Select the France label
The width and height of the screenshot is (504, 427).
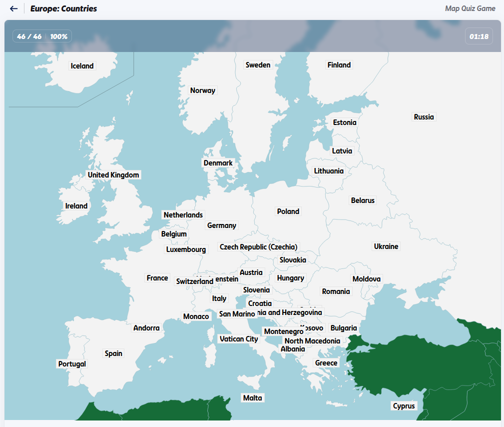[x=157, y=278]
